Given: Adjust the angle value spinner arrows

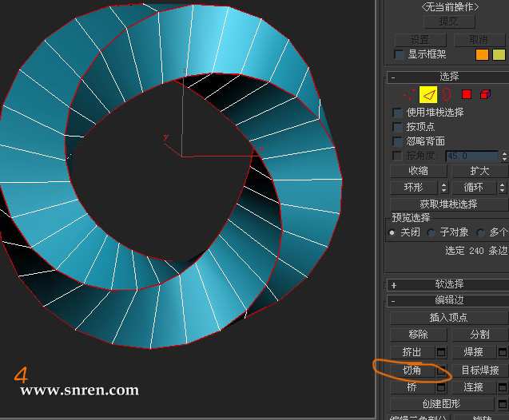Looking at the screenshot, I should click(504, 157).
